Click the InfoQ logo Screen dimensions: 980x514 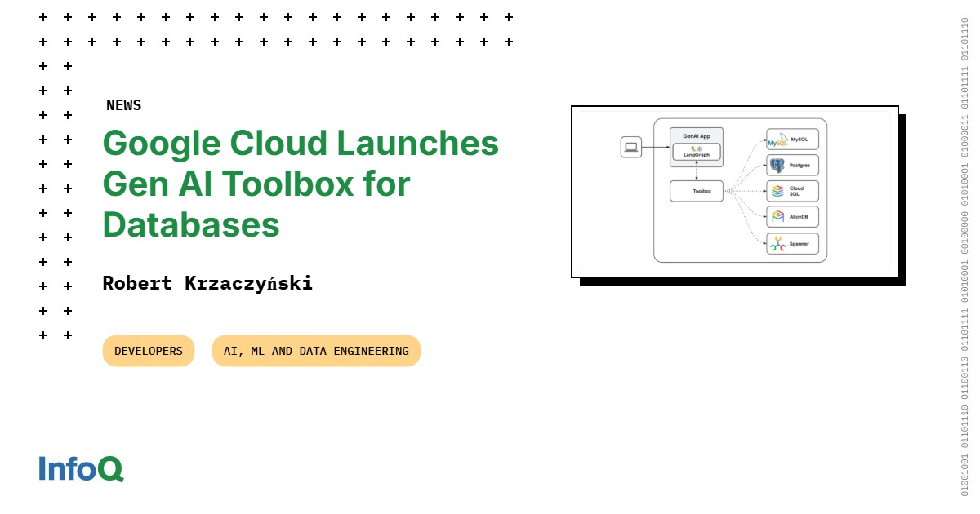(x=80, y=469)
